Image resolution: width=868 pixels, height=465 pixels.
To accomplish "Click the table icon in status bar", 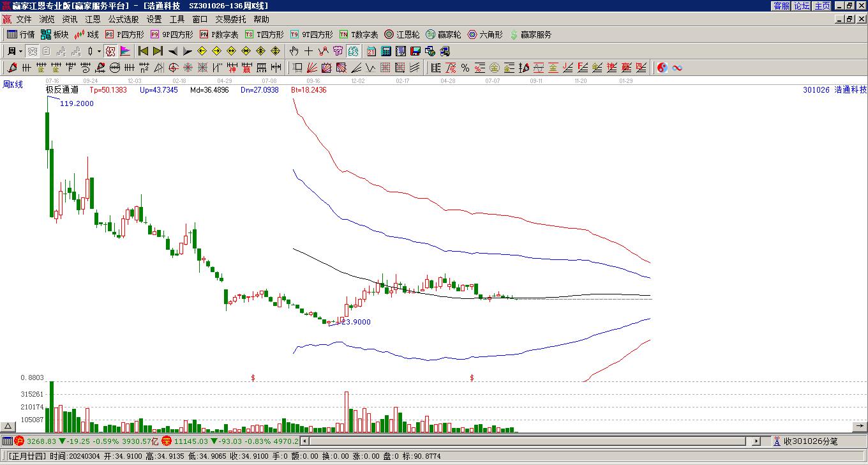I will (x=7, y=441).
